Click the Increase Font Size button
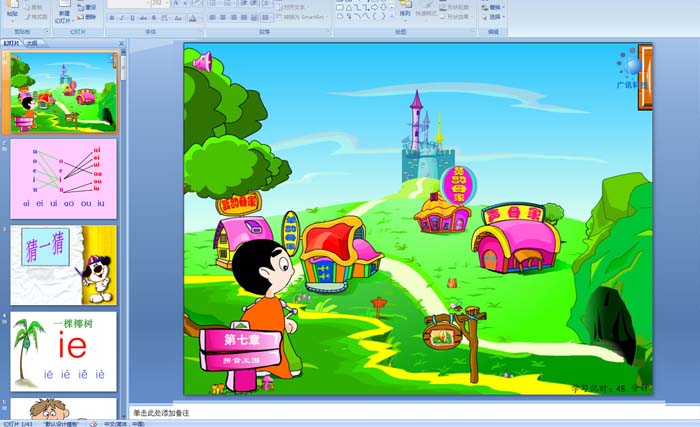Screen dimensions: 700x427 click(x=176, y=3)
